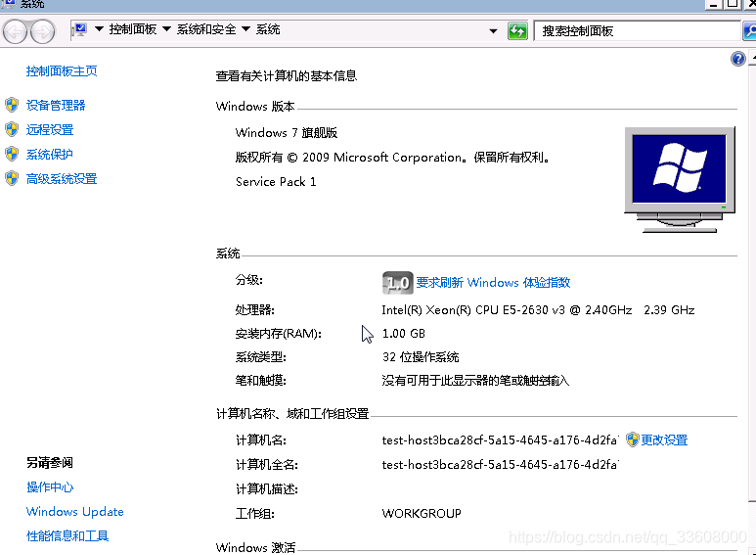Click WORKGROUP workgroup value
This screenshot has width=756, height=555.
pyautogui.click(x=422, y=514)
